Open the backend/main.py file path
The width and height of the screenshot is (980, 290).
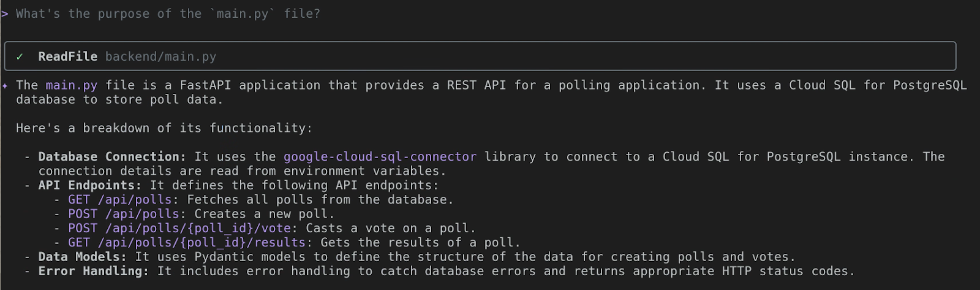(x=160, y=56)
